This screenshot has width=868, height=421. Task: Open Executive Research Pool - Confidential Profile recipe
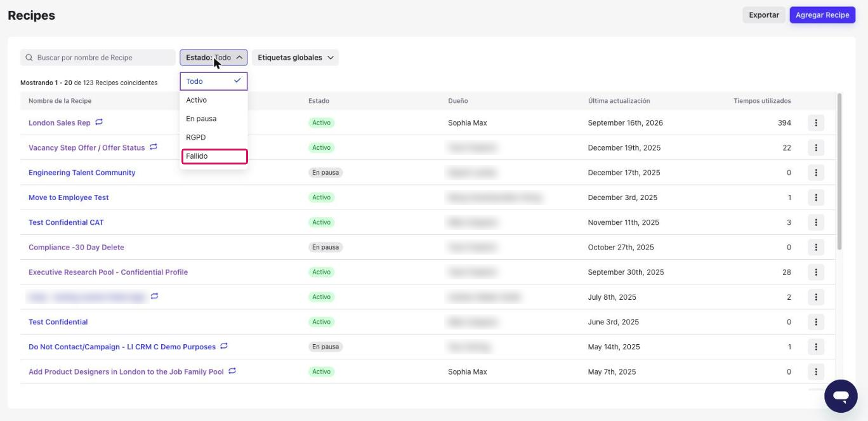tap(109, 272)
